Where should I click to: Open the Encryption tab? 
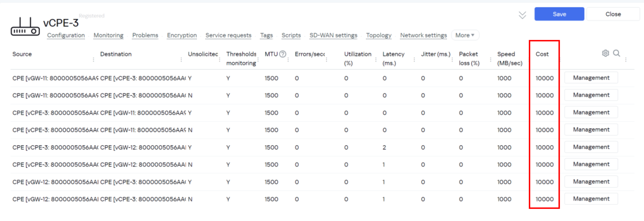(x=182, y=35)
